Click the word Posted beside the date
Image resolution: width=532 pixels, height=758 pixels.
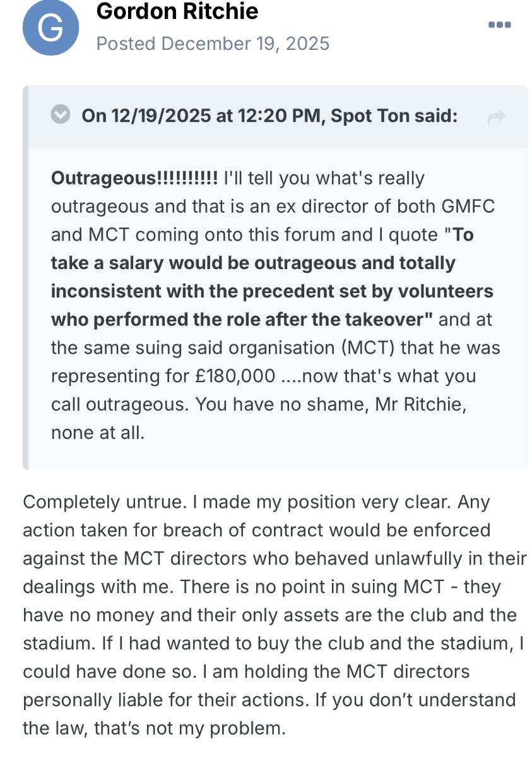click(x=126, y=44)
